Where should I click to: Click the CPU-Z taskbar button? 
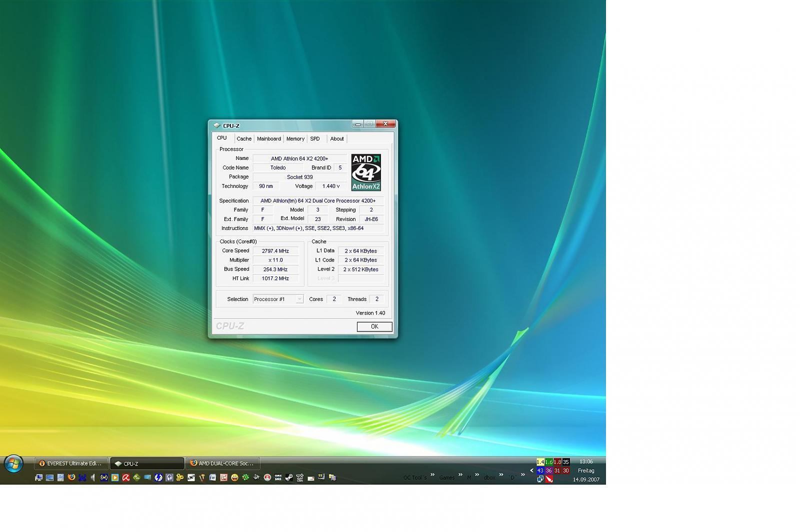147,463
